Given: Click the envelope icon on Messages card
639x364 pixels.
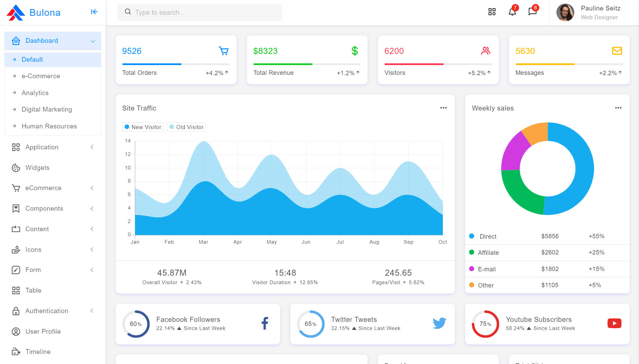Looking at the screenshot, I should (x=617, y=51).
